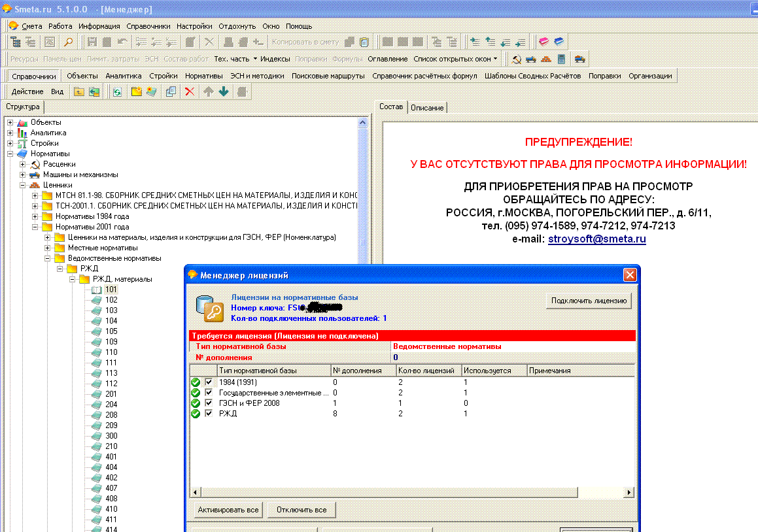
Task: Toggle the checkbox for Государственные элементные license
Action: 209,392
